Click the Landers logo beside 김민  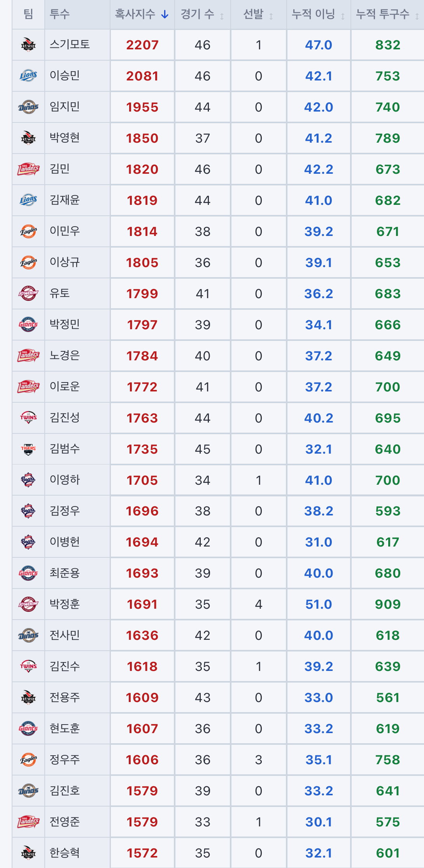[x=28, y=169]
